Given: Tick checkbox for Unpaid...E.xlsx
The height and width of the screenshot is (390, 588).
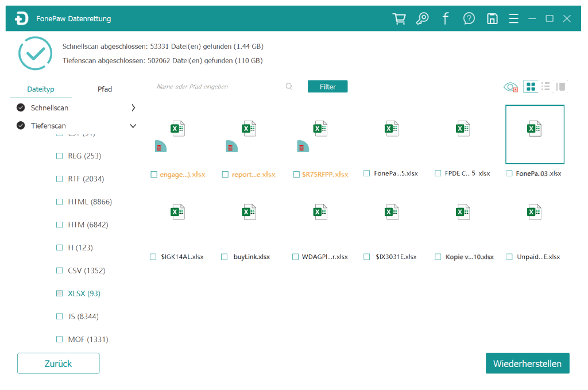Looking at the screenshot, I should point(509,257).
